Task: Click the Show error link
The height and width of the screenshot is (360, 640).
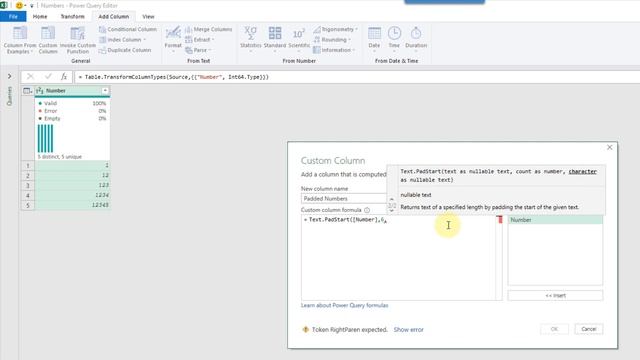Action: tap(409, 329)
